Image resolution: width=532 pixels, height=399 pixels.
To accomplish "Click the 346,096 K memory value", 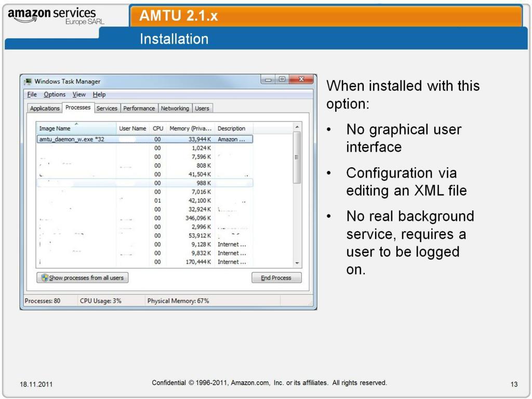I will pos(198,218).
